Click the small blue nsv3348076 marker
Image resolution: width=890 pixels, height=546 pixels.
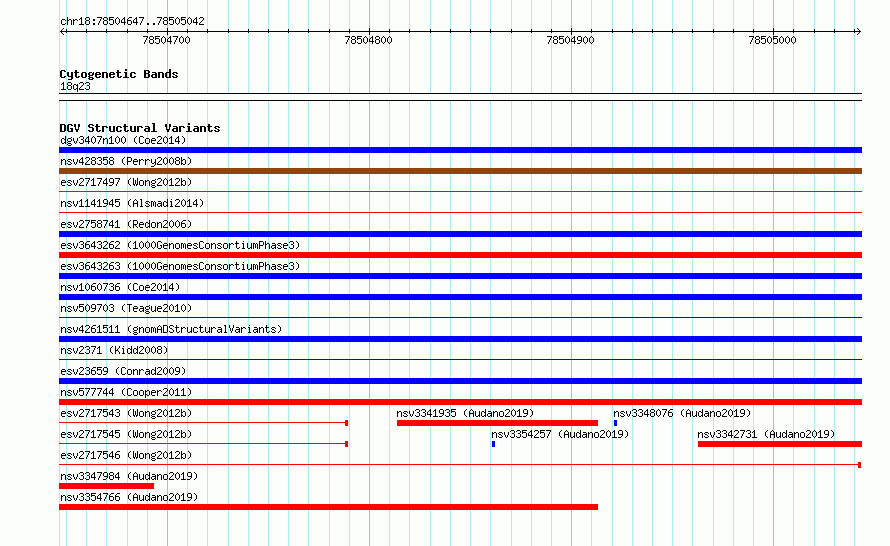(x=615, y=423)
